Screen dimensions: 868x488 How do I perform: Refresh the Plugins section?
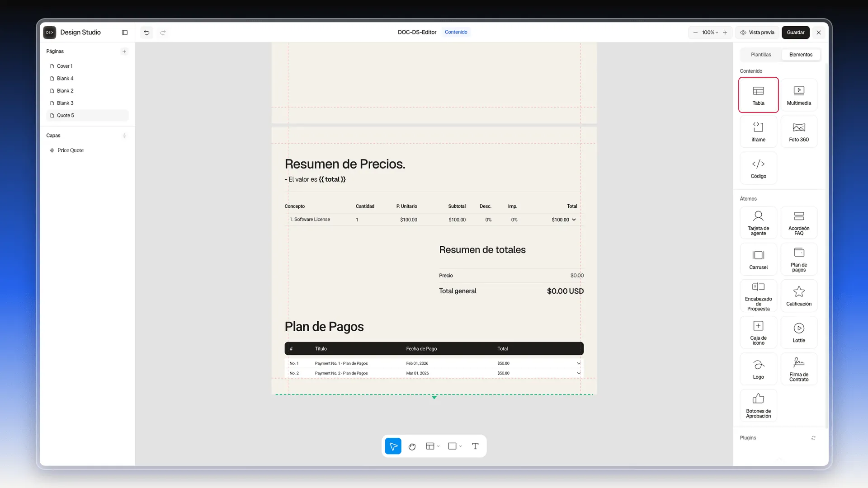813,438
